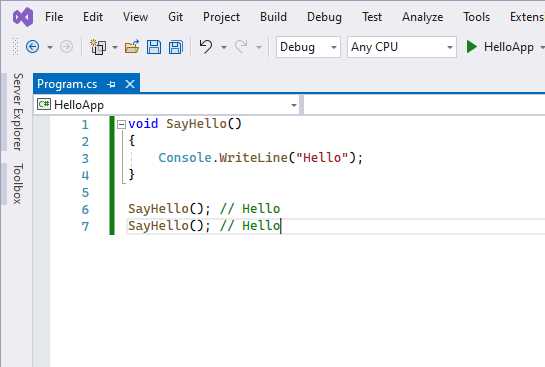Viewport: 545px width, 367px height.
Task: Open the Server Explorer side panel
Action: (18, 112)
